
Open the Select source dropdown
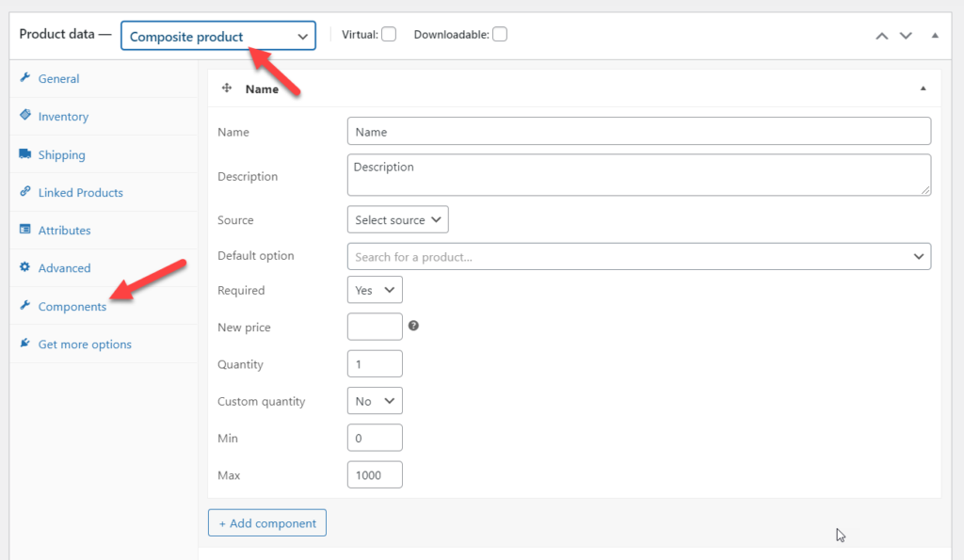pyautogui.click(x=398, y=219)
